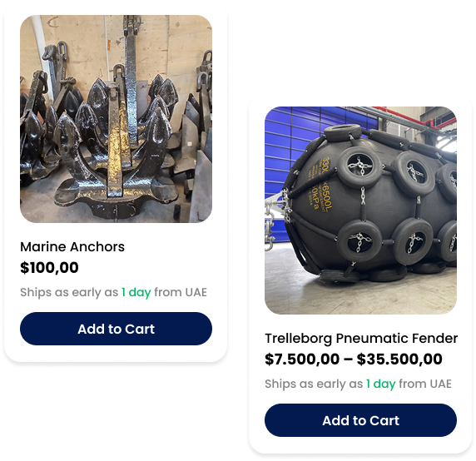This screenshot has width=476, height=461.
Task: Click the $35.500,00 maximum fender price
Action: pyautogui.click(x=399, y=359)
